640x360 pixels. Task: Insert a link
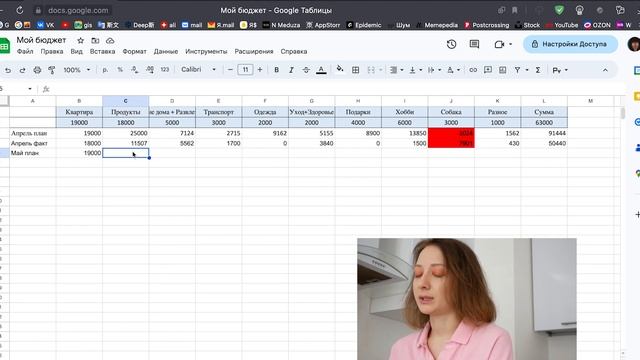[473, 70]
